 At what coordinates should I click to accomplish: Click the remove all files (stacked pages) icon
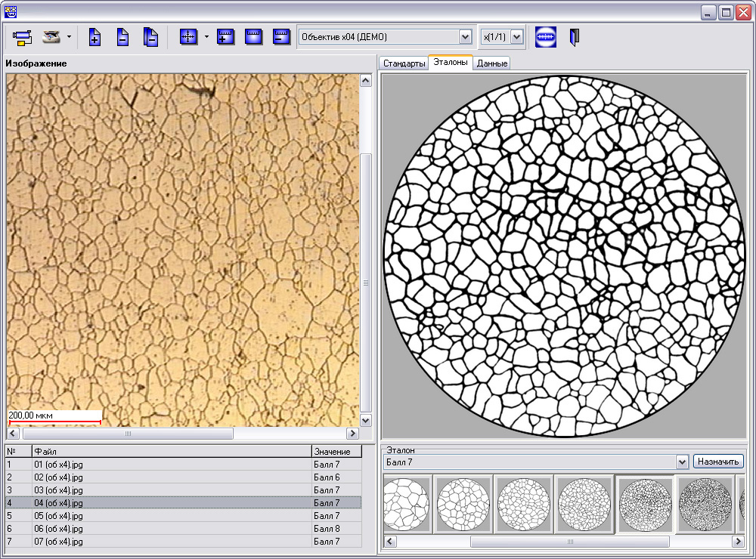point(150,37)
